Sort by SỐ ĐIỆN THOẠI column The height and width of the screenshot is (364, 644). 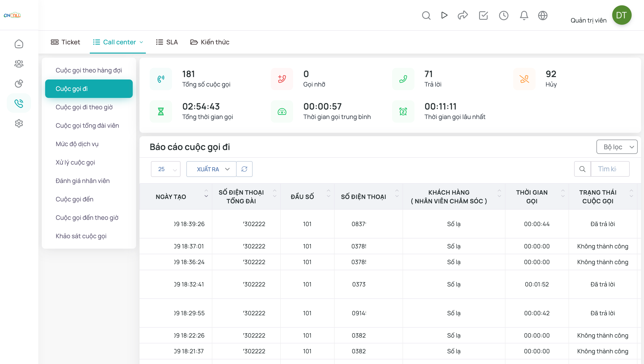tap(368, 197)
